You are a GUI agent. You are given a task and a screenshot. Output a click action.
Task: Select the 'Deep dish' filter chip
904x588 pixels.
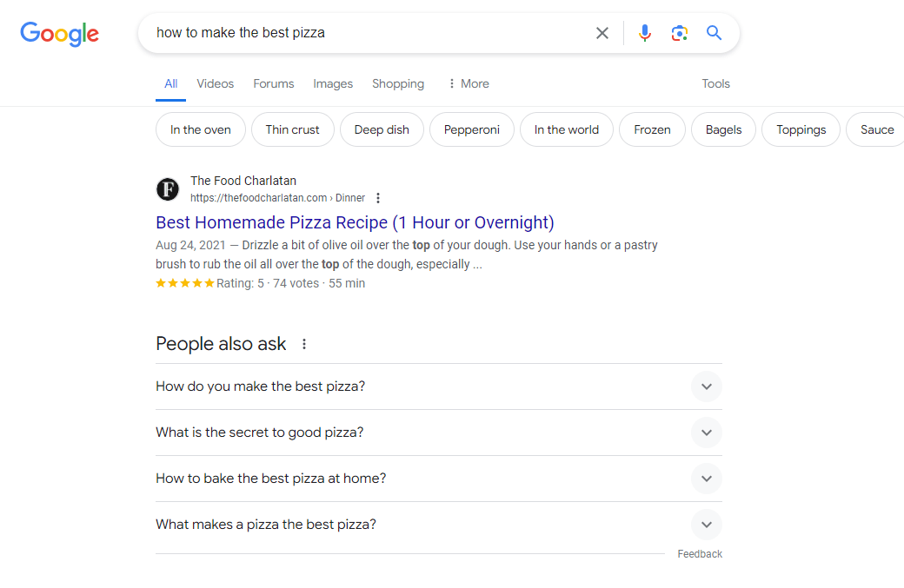[x=382, y=129]
